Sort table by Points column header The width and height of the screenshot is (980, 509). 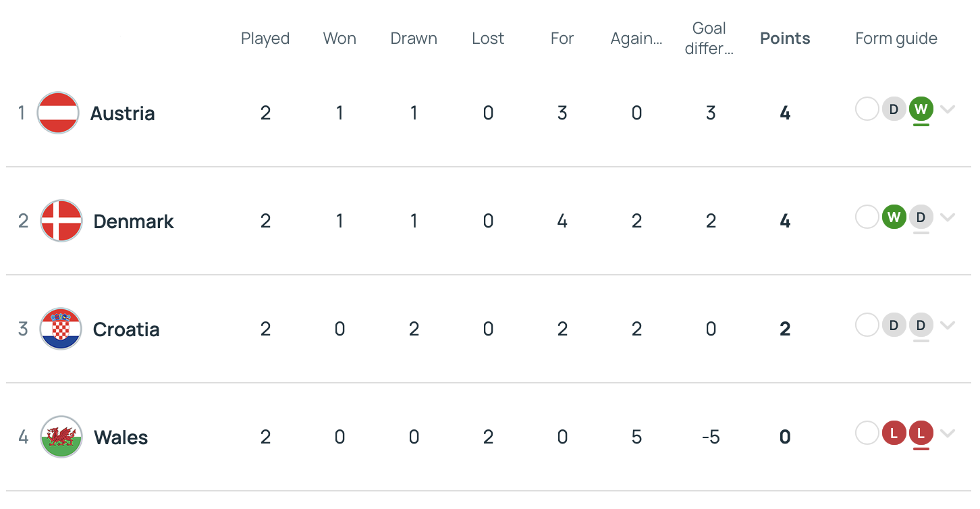coord(785,38)
